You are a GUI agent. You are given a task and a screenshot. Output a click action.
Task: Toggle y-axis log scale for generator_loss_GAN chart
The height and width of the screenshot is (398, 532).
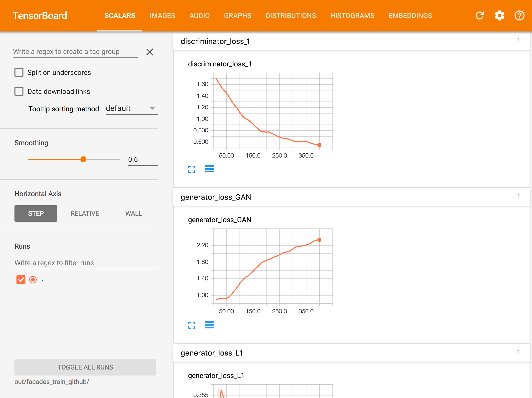pyautogui.click(x=209, y=325)
